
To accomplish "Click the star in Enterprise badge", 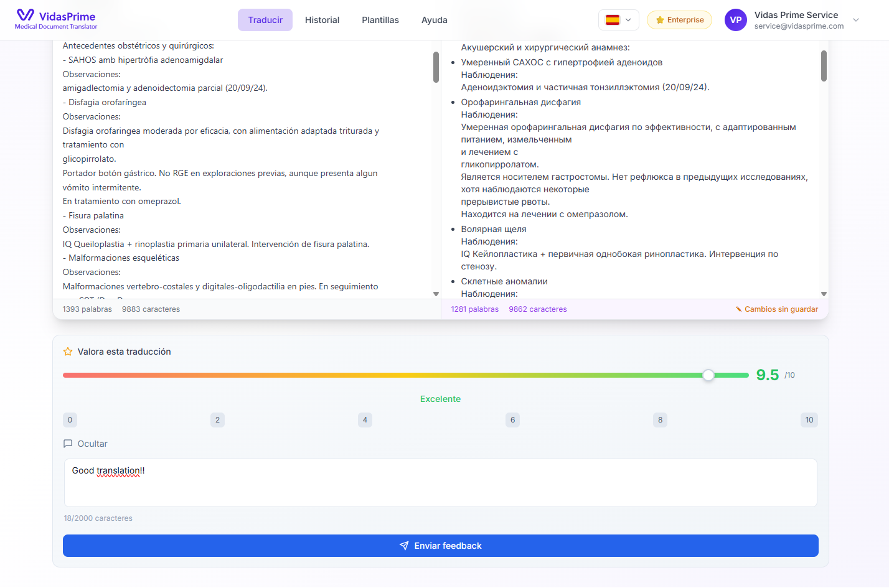I will pyautogui.click(x=660, y=20).
